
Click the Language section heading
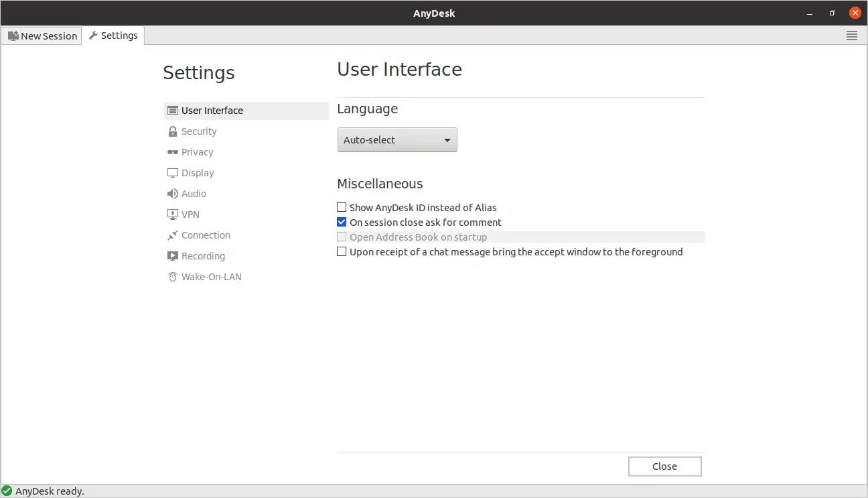coord(367,109)
